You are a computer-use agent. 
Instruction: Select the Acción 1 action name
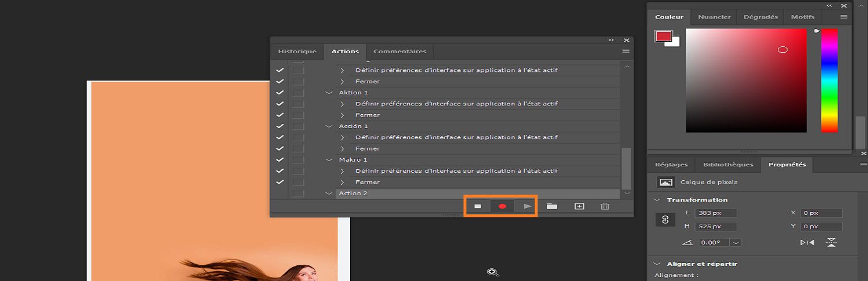pyautogui.click(x=354, y=126)
